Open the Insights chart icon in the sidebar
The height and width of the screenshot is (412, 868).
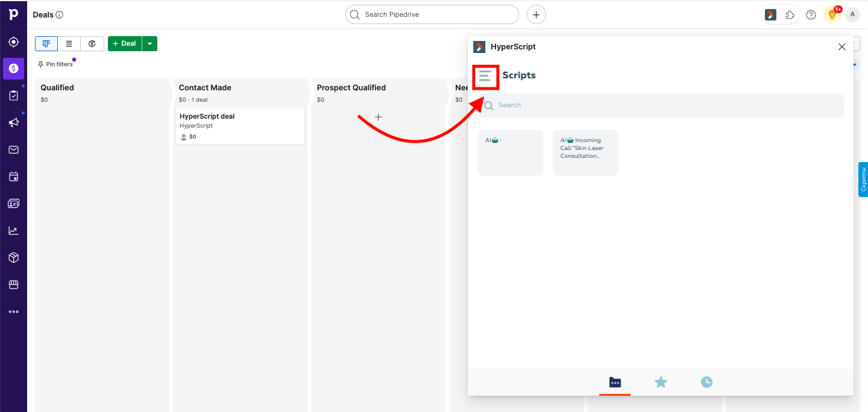13,231
